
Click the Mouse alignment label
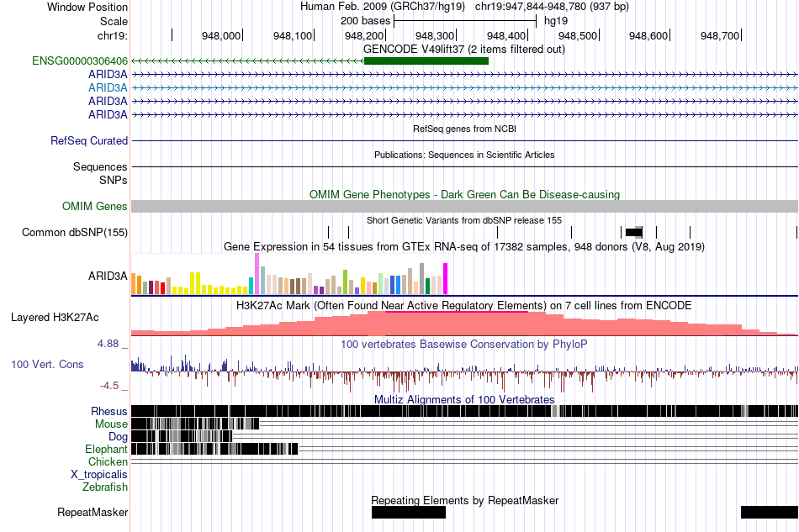pyautogui.click(x=111, y=424)
